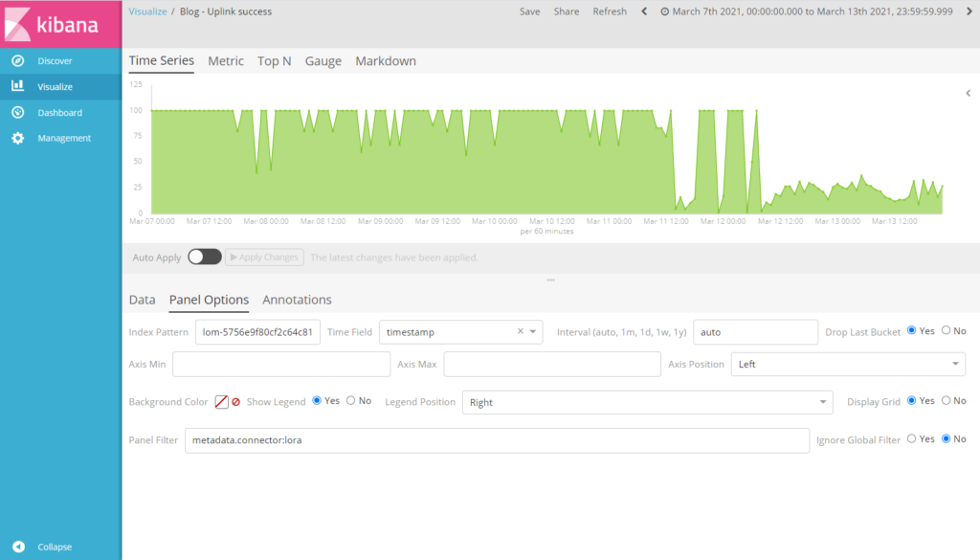Switch to the Top N tab

point(275,60)
